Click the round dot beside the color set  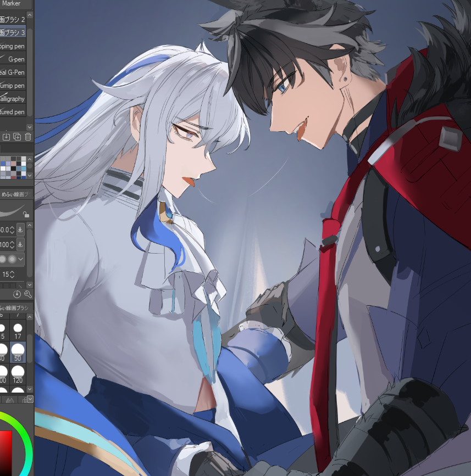tap(30, 166)
